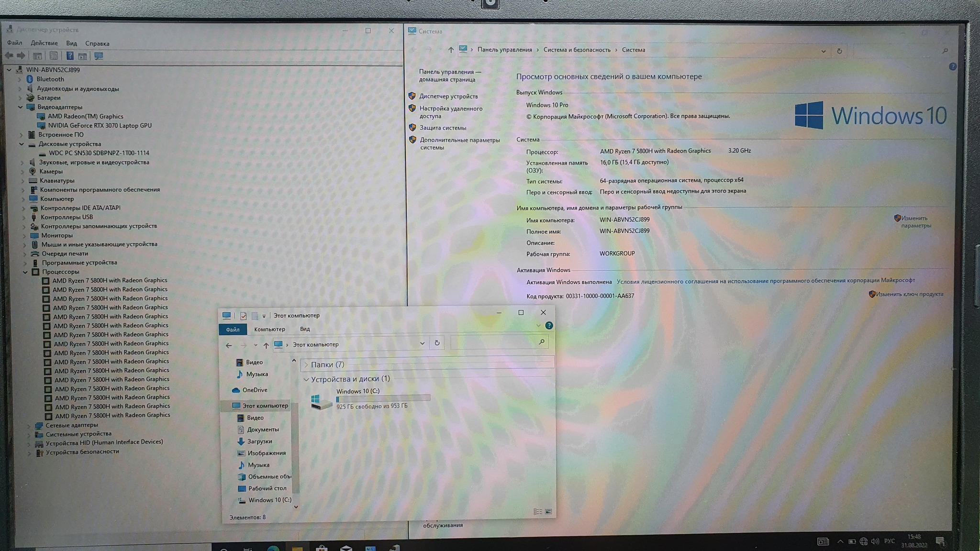Collapse the WIN-ABVN52CJ899 root node

pyautogui.click(x=9, y=70)
